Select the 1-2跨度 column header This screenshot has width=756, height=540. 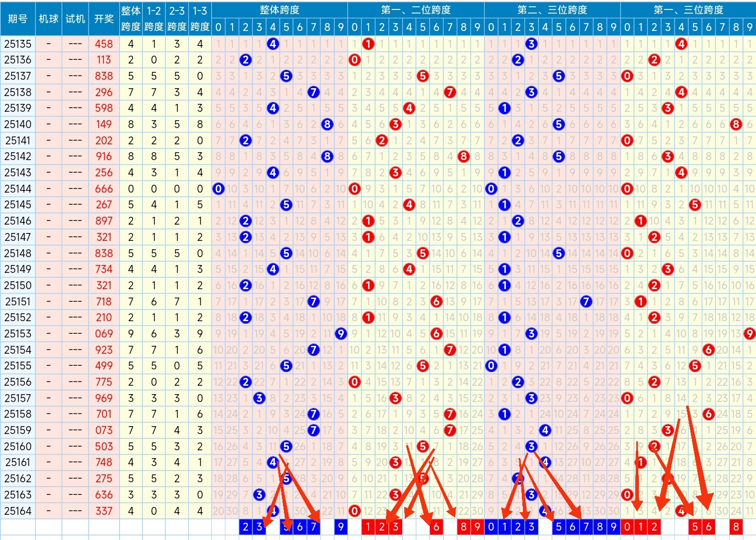(154, 18)
